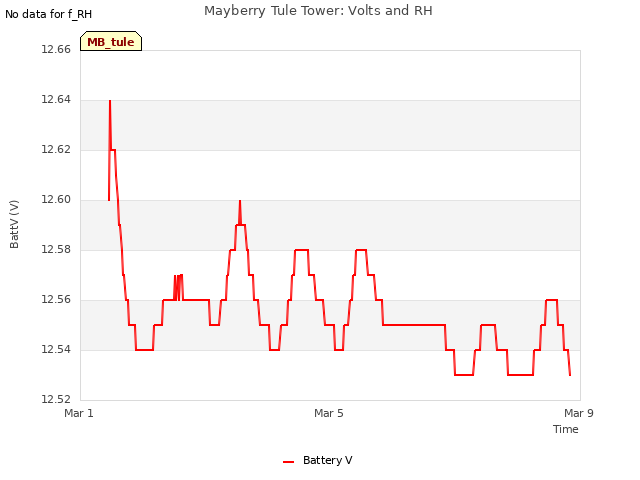This screenshot has height=480, width=640.
Task: Click the Mar 5 x-axis label
Action: [329, 413]
